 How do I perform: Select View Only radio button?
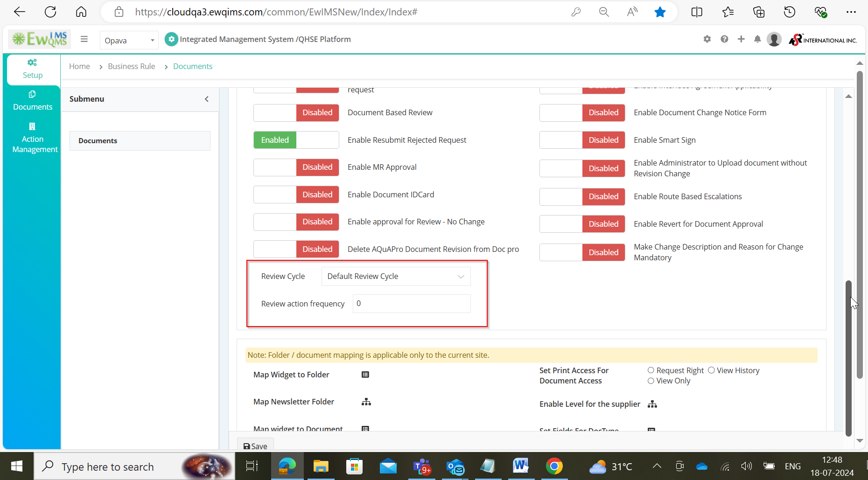click(x=651, y=381)
